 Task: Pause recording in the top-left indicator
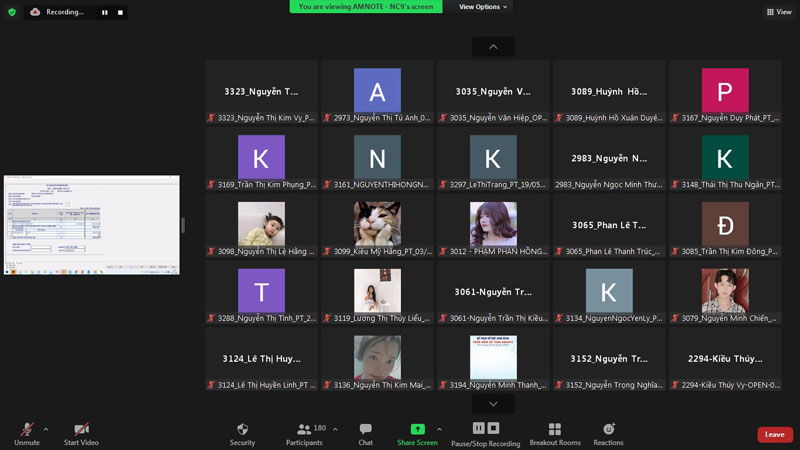(104, 12)
